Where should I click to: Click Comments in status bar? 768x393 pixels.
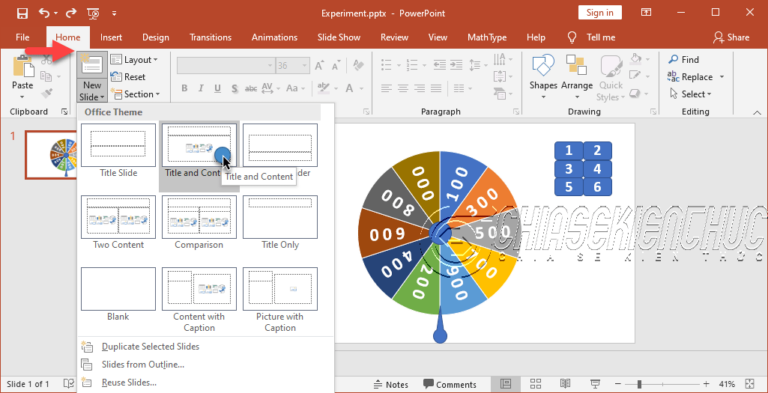tap(450, 384)
